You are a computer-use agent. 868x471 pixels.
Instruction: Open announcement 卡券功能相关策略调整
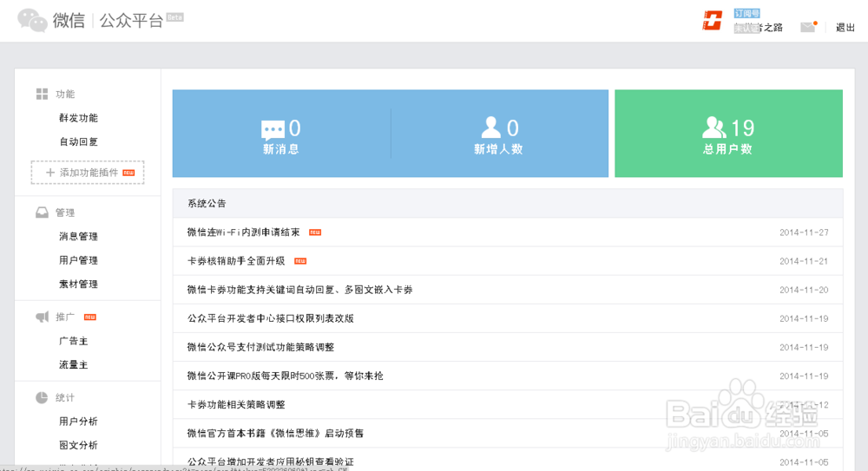tap(236, 405)
